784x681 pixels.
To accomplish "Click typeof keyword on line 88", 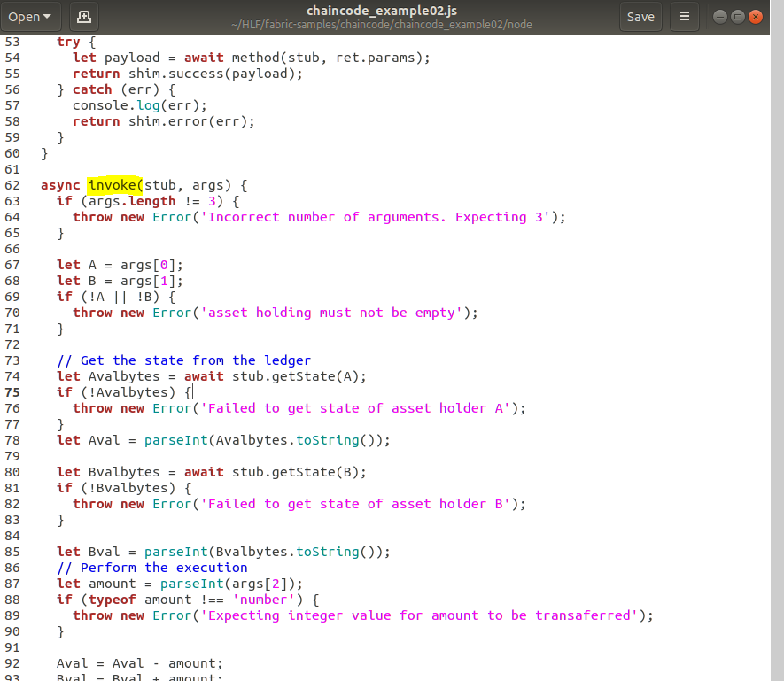I will 112,600.
